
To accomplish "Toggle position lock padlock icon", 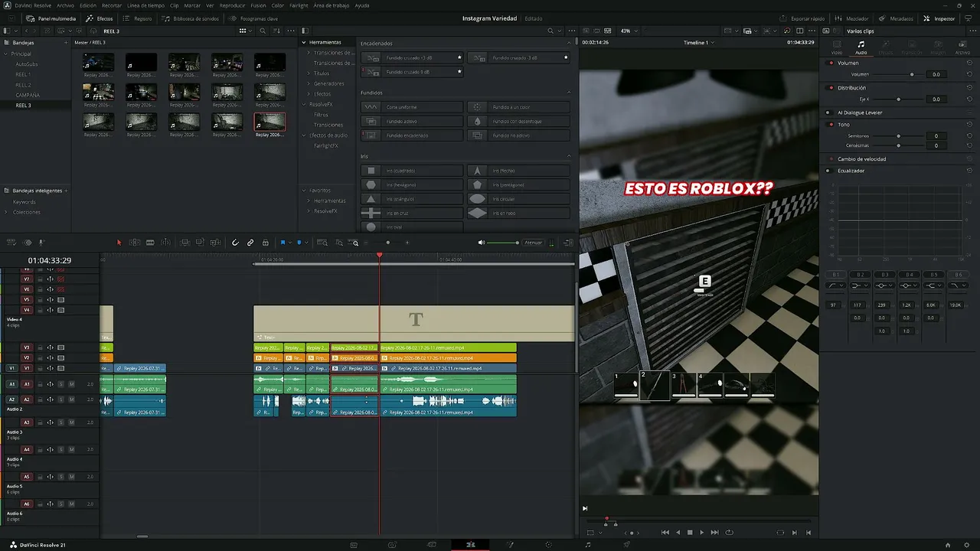I will click(x=266, y=243).
